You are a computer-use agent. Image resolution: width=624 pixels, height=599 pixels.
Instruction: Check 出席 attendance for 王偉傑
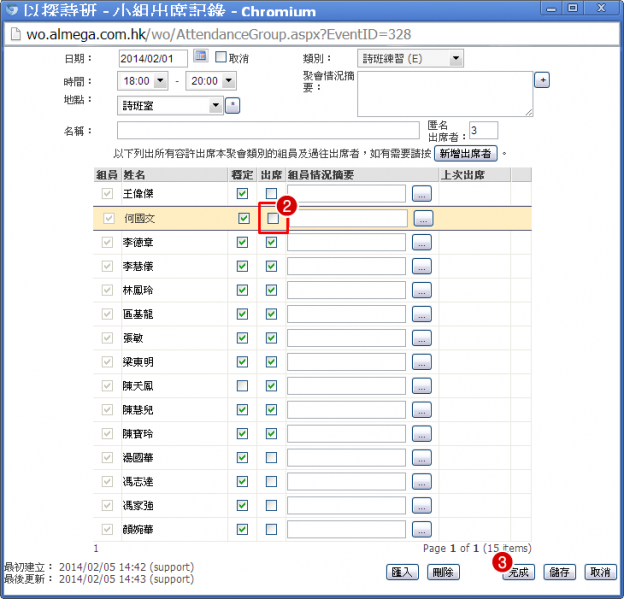point(271,194)
